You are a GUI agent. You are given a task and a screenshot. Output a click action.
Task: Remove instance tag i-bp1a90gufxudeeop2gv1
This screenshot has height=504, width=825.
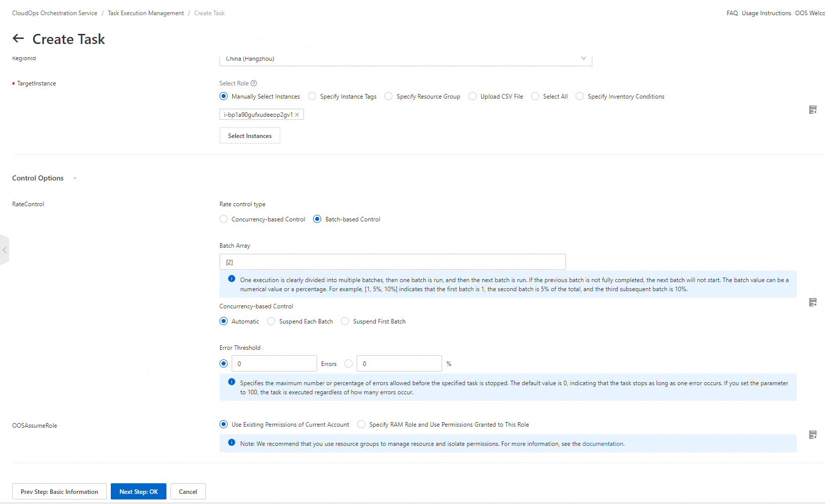pos(297,115)
